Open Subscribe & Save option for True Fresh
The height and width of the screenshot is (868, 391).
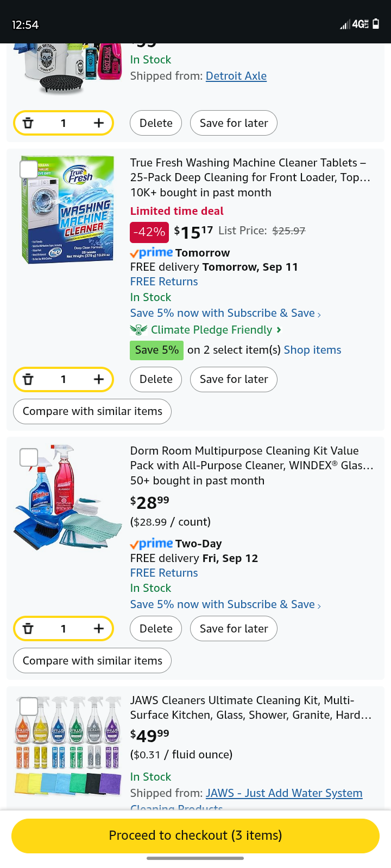pyautogui.click(x=225, y=313)
